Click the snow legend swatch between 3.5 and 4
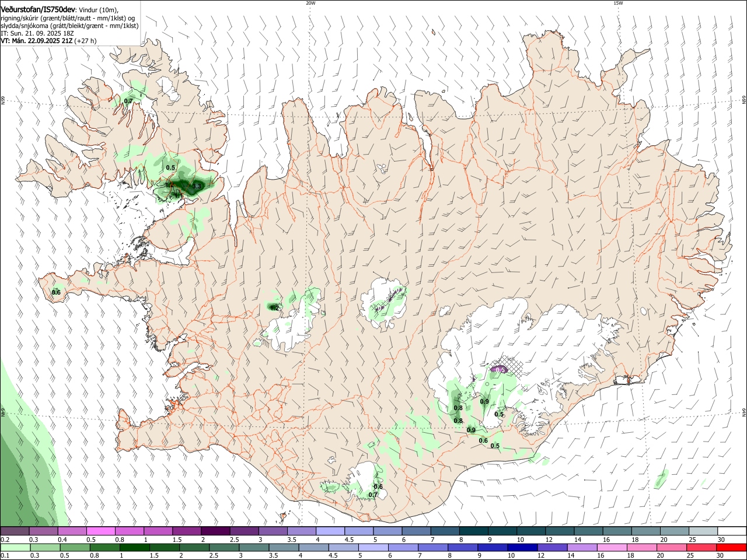 301,531
